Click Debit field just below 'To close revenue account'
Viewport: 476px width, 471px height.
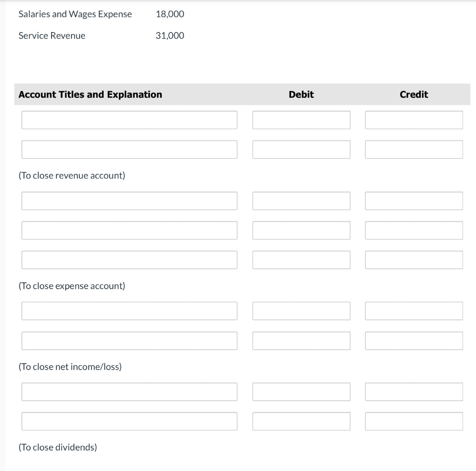click(x=301, y=201)
